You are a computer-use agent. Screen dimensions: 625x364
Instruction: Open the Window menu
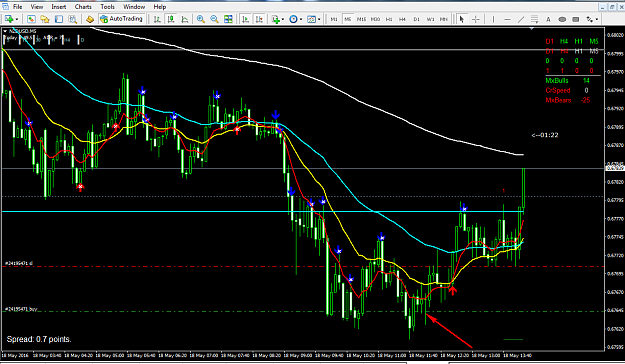coord(134,7)
